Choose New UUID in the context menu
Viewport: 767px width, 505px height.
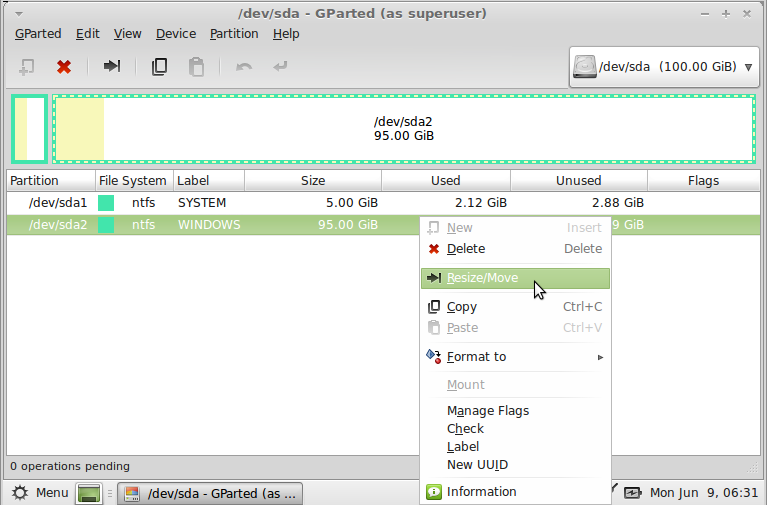pos(515,465)
